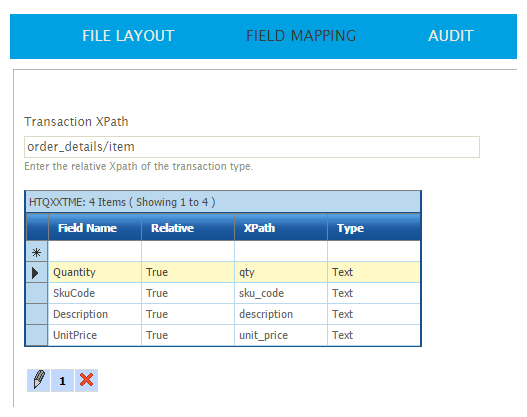Sort by the Relative column header

tap(188, 228)
